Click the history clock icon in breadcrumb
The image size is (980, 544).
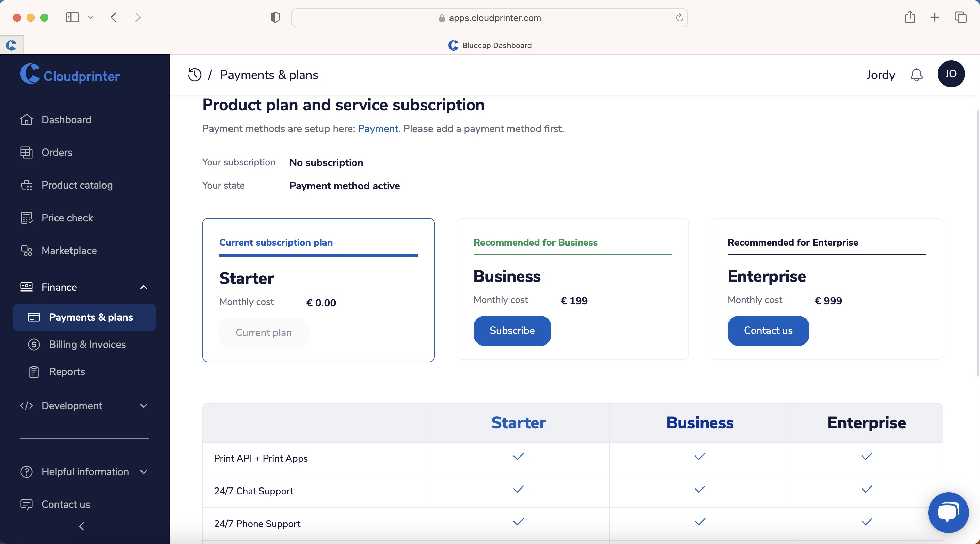[194, 75]
